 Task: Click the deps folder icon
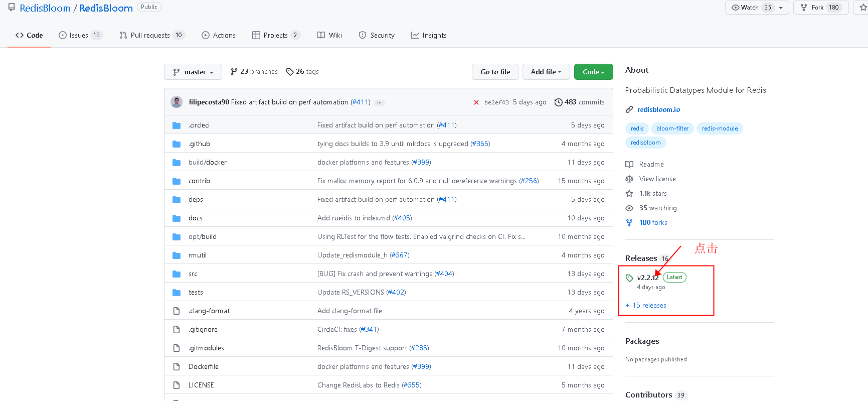(x=177, y=200)
